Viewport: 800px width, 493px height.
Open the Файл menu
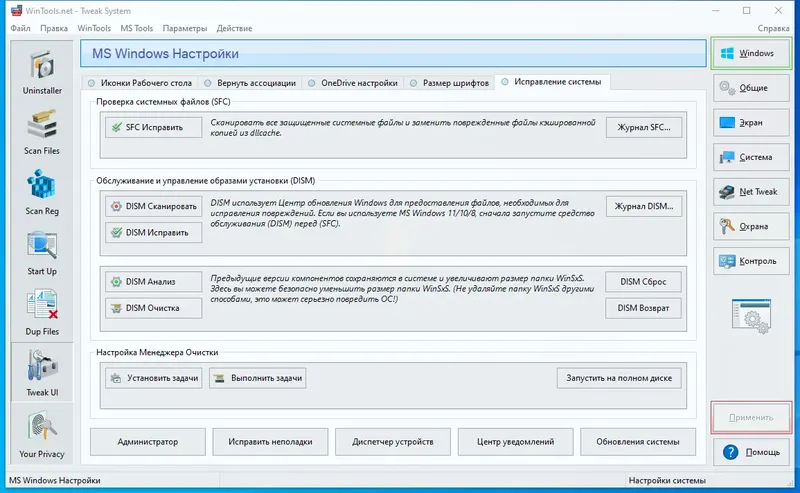[x=20, y=29]
